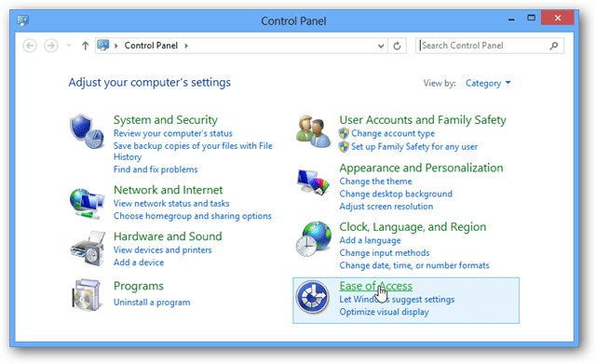The height and width of the screenshot is (364, 596).
Task: Close the Control Panel window
Action: [x=558, y=18]
